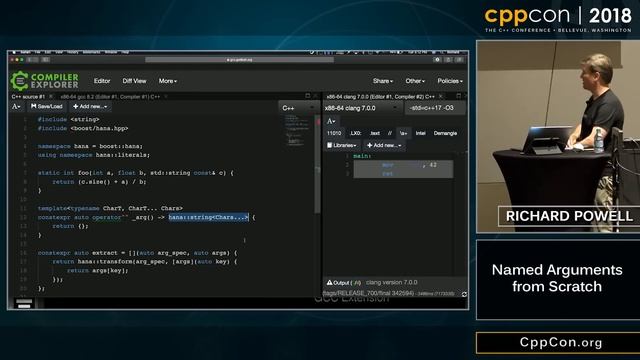
Task: Switch to the x86-64 gcc 8.2 compiler tab
Action: coord(110,97)
